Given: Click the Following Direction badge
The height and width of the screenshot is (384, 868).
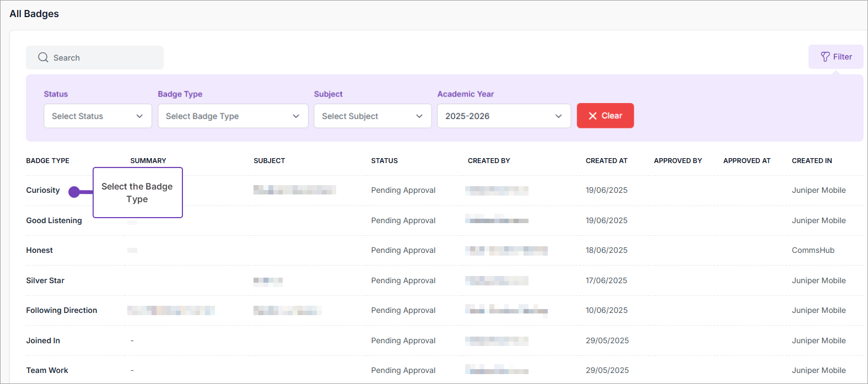Looking at the screenshot, I should point(62,310).
